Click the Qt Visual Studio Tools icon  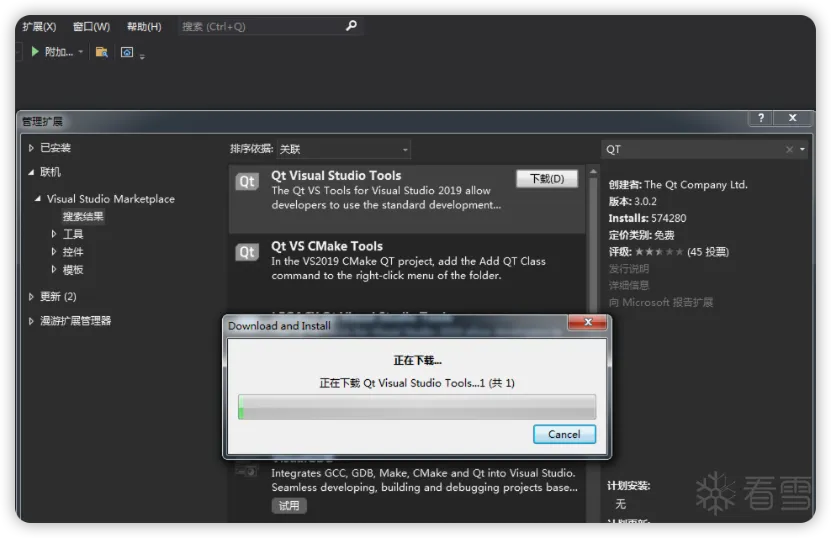(247, 181)
